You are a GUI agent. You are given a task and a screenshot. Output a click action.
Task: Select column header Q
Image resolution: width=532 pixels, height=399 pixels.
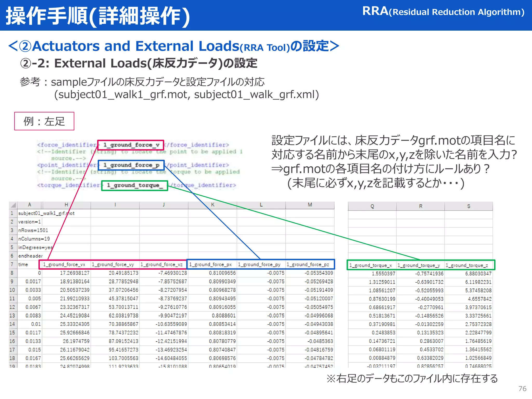click(x=372, y=206)
